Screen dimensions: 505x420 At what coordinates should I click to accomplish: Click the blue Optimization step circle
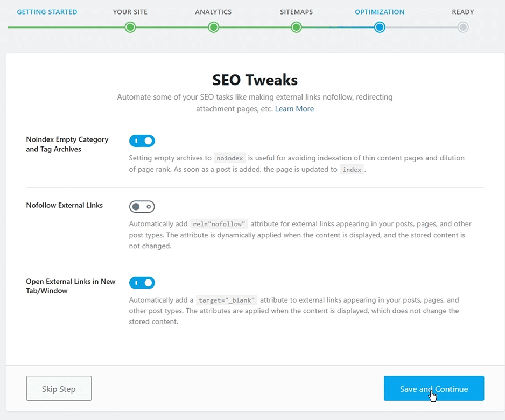(x=380, y=27)
